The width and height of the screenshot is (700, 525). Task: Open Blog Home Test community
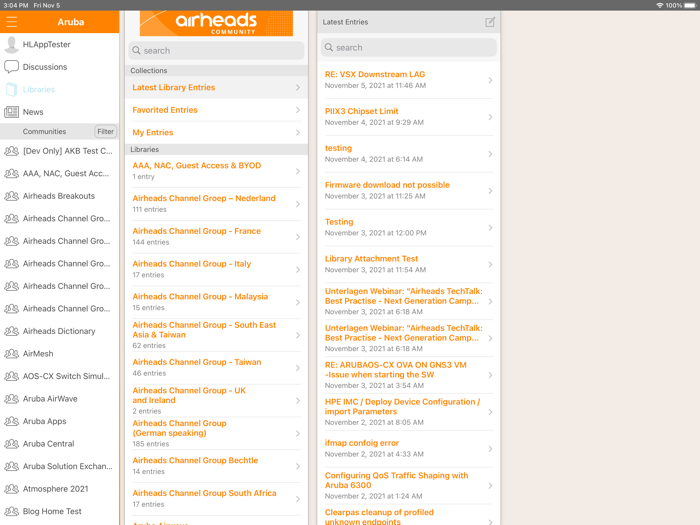60,511
